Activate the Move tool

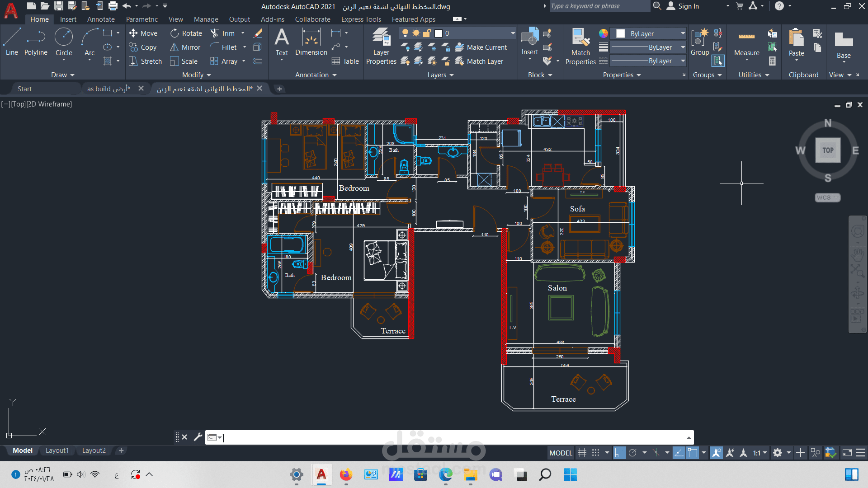click(143, 33)
